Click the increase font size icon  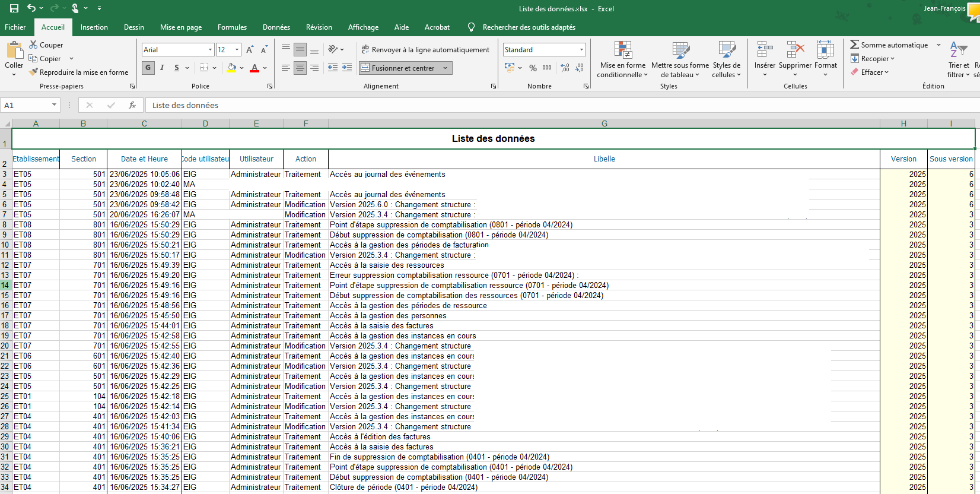click(x=250, y=50)
